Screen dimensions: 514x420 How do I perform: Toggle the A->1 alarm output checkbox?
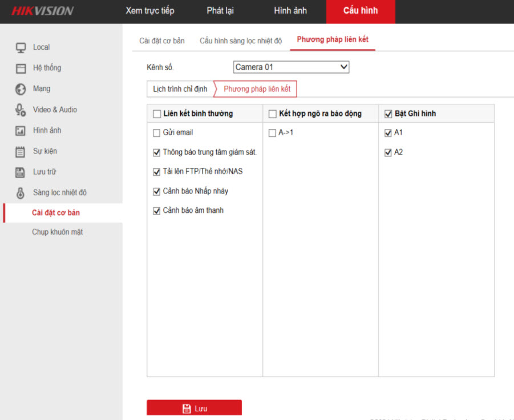272,133
